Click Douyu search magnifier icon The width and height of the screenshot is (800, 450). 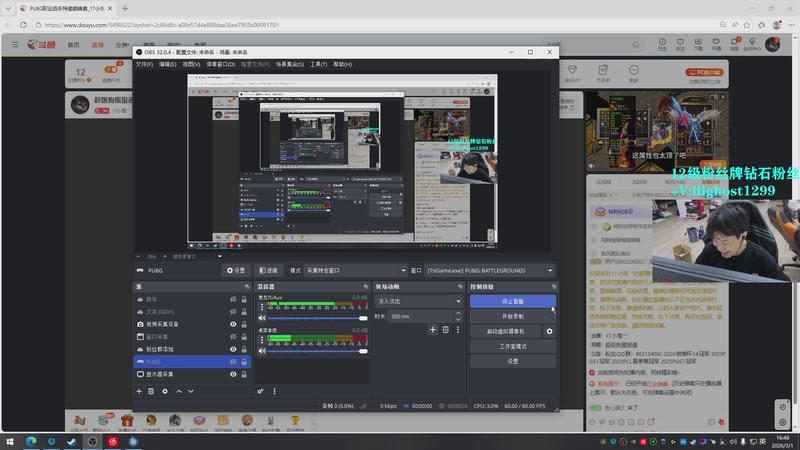636,45
